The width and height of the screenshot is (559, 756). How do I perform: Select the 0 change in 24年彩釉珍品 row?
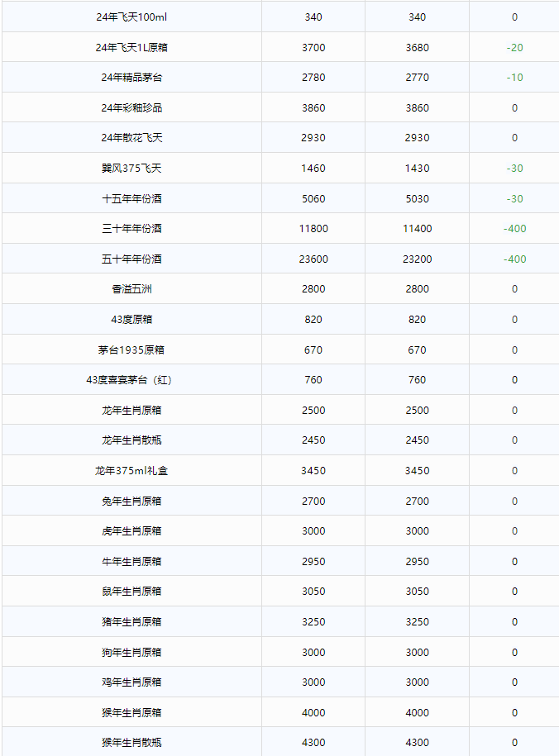tap(514, 107)
